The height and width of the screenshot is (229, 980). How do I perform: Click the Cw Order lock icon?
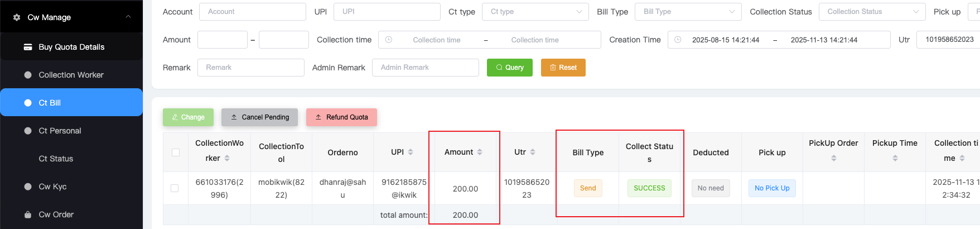[x=28, y=214]
